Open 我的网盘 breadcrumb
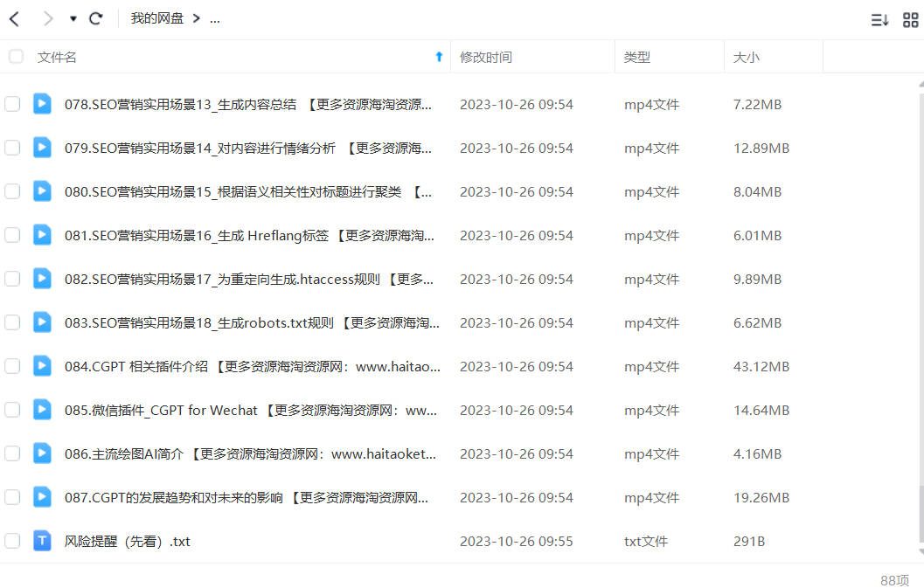The width and height of the screenshot is (924, 588). click(x=157, y=19)
